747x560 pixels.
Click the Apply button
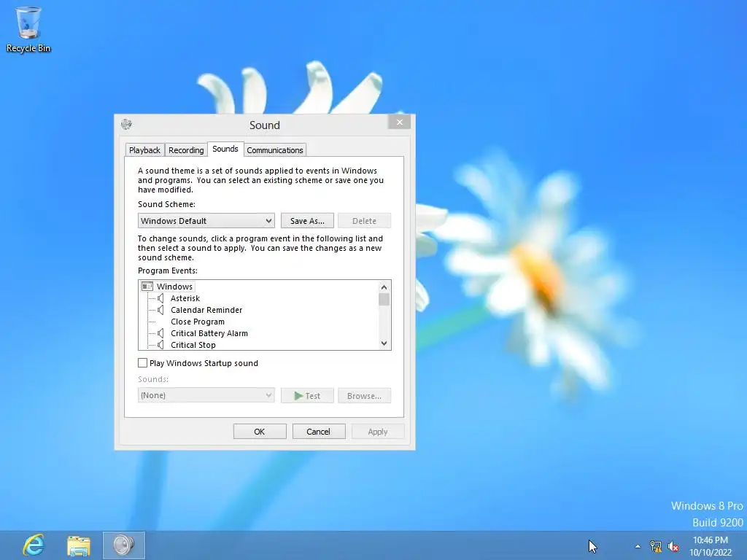[x=378, y=432]
